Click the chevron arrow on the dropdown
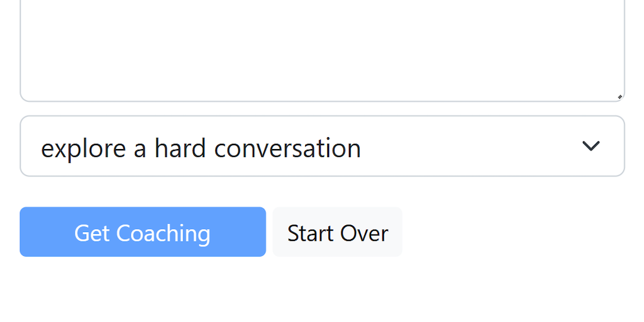 coord(591,147)
